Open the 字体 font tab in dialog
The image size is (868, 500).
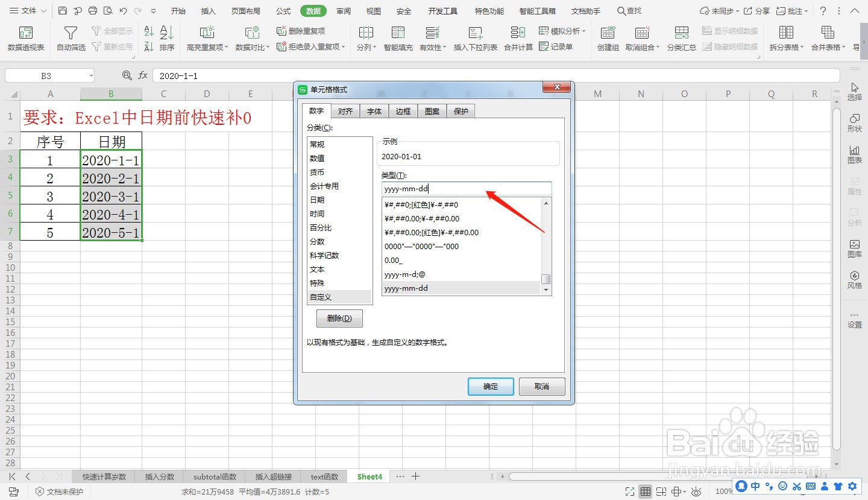tap(374, 111)
